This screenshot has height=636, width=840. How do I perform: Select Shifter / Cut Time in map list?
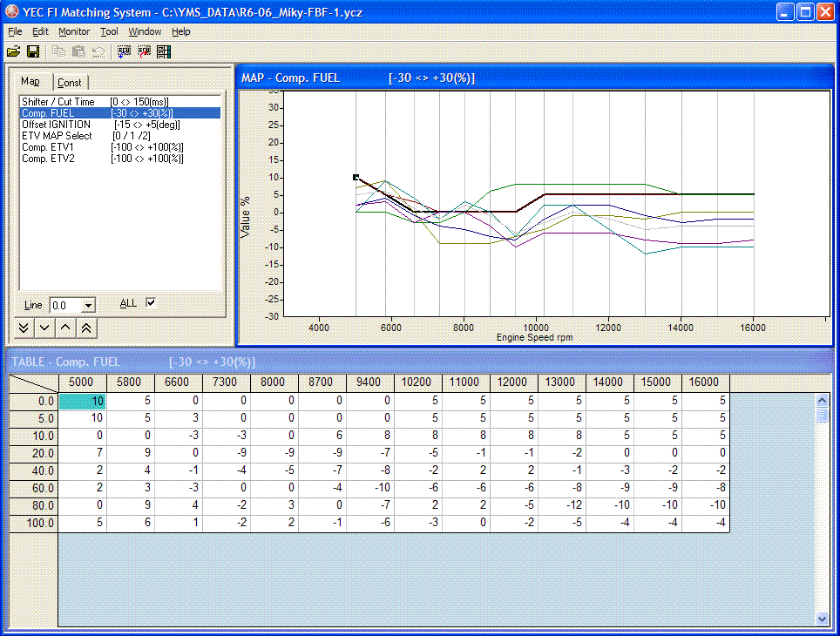point(120,102)
